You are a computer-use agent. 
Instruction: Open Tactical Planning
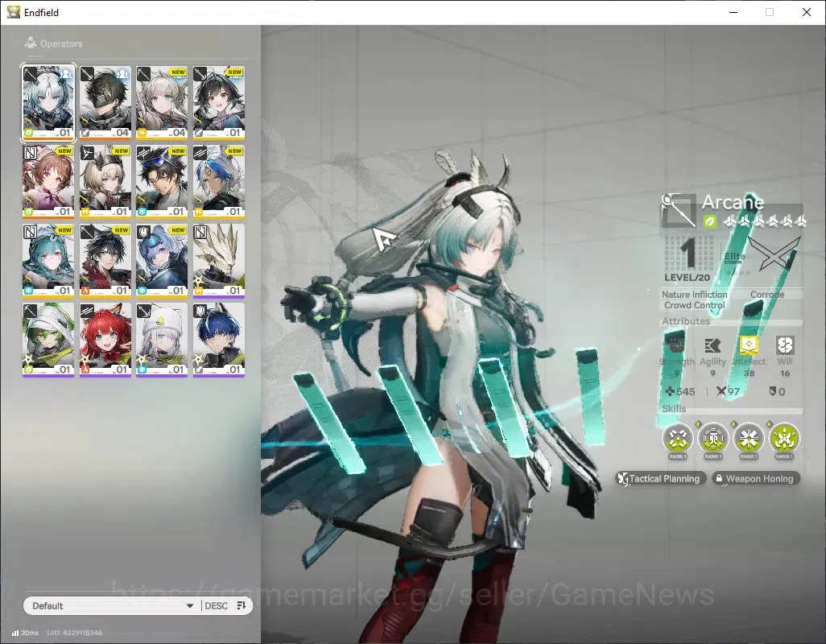tap(661, 479)
